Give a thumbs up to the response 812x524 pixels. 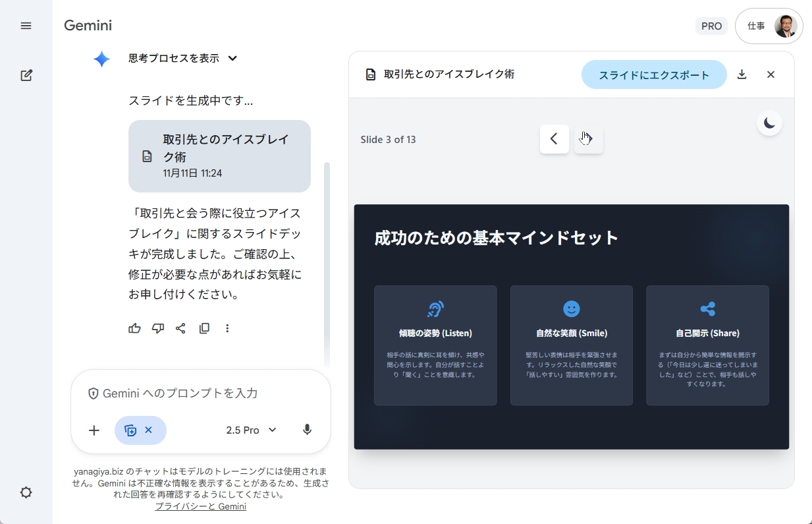coord(134,328)
